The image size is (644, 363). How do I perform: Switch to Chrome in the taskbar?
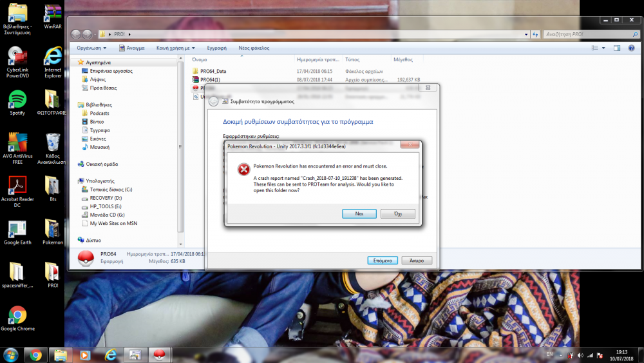point(35,355)
